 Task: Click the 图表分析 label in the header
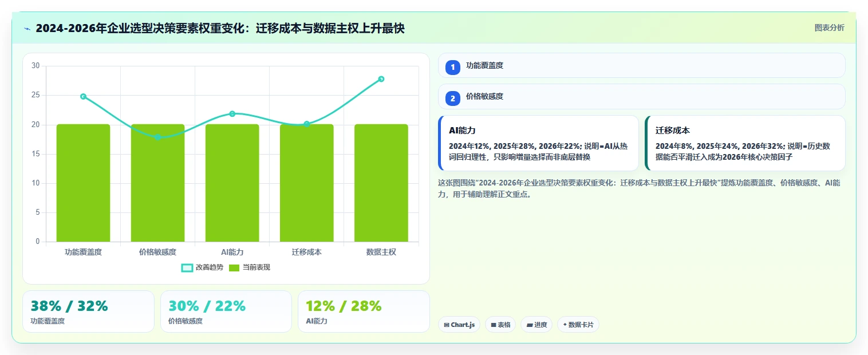coord(829,27)
